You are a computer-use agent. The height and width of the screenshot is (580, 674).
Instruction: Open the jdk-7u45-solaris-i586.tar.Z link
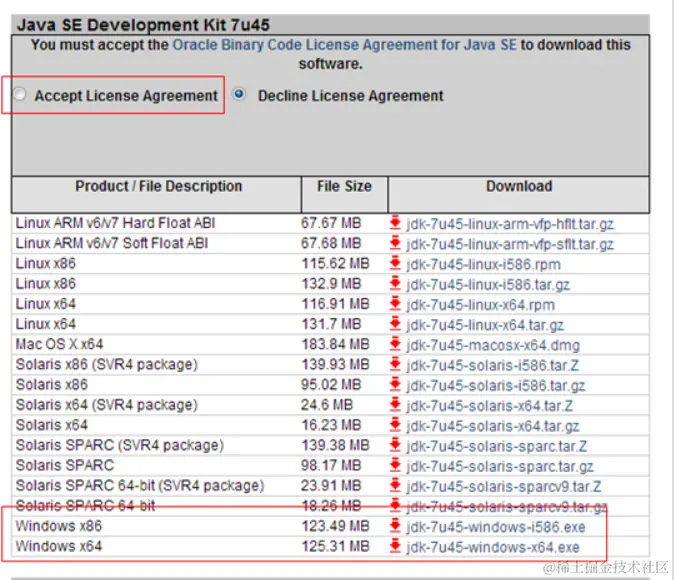493,365
